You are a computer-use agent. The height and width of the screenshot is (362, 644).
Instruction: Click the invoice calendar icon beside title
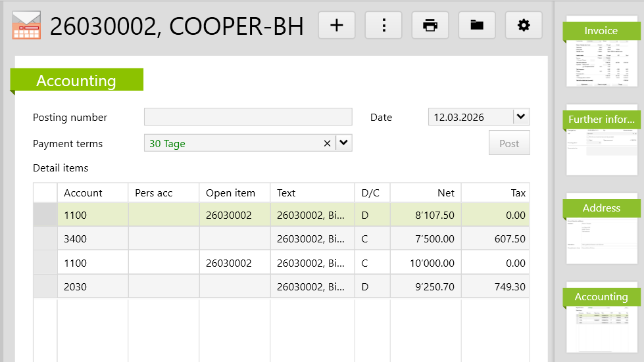27,26
